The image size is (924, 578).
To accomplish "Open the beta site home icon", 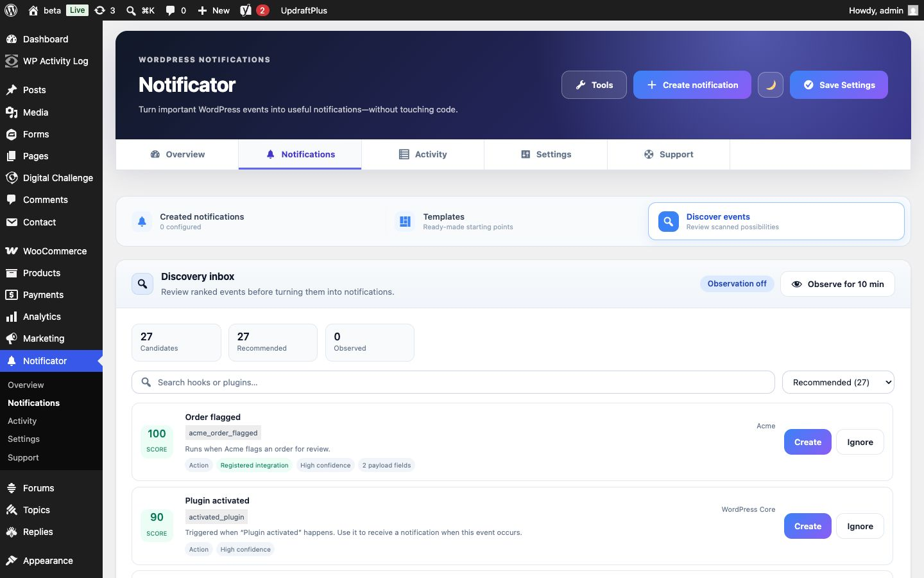I will (33, 10).
